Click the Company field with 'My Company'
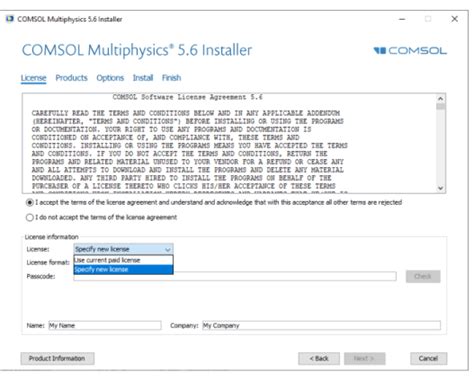The height and width of the screenshot is (380, 474). [321, 325]
